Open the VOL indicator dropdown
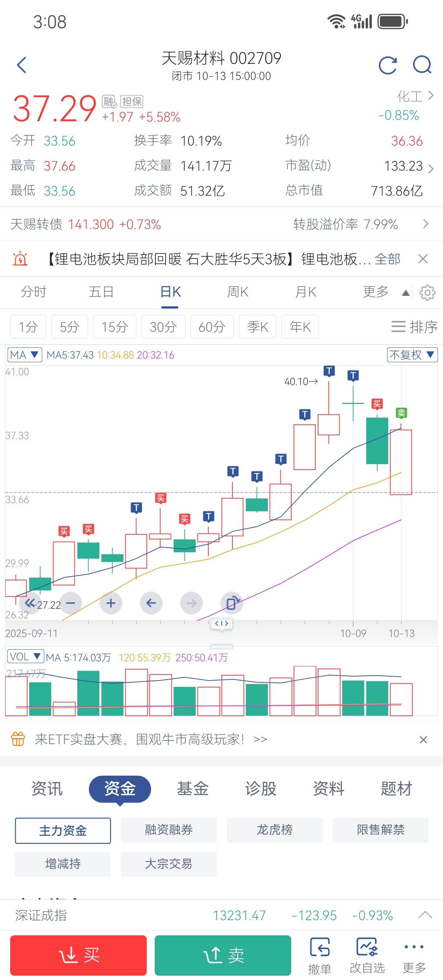Screen dimensions: 443x980 (25, 657)
